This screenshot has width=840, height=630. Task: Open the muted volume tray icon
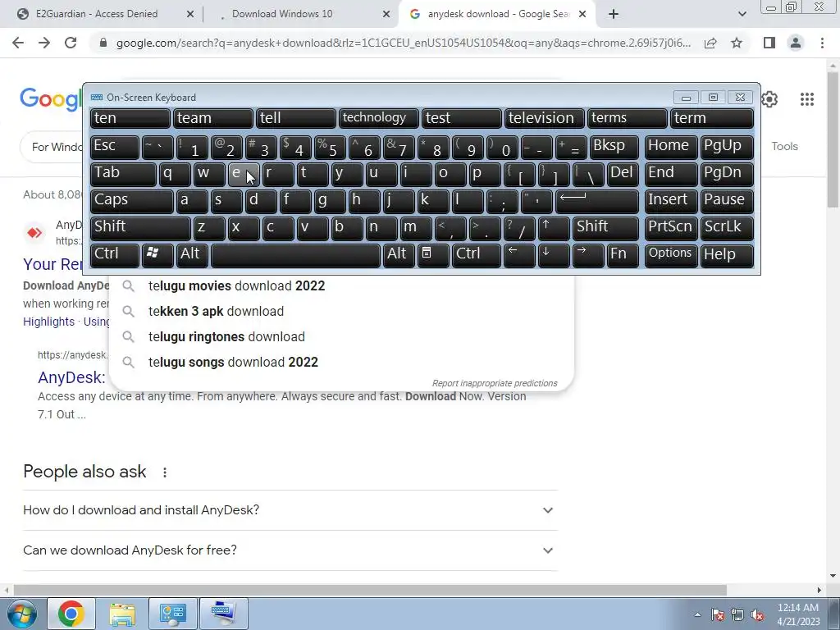[757, 614]
